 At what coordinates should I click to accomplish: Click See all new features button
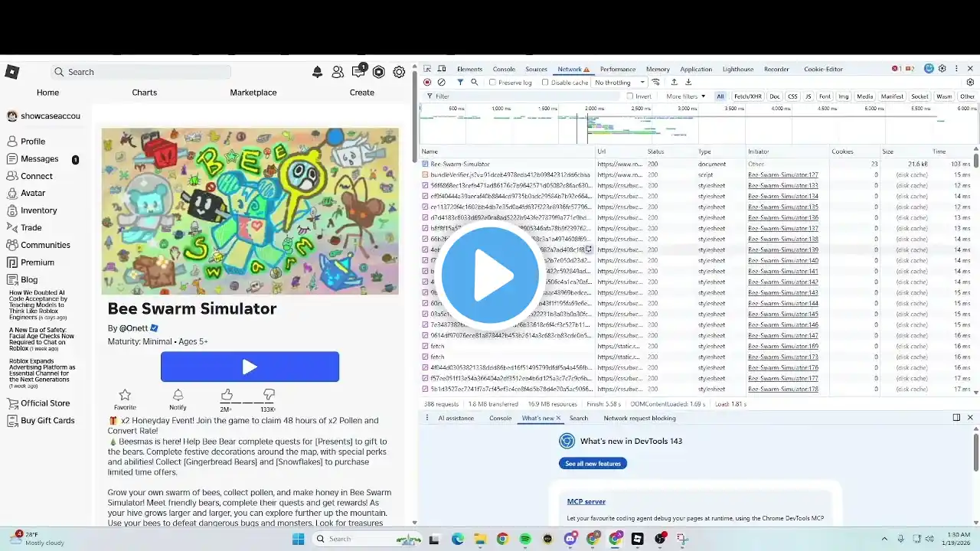(593, 464)
